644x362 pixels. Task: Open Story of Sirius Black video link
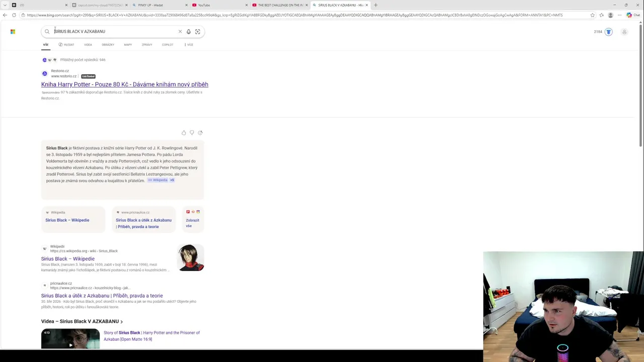pos(151,336)
